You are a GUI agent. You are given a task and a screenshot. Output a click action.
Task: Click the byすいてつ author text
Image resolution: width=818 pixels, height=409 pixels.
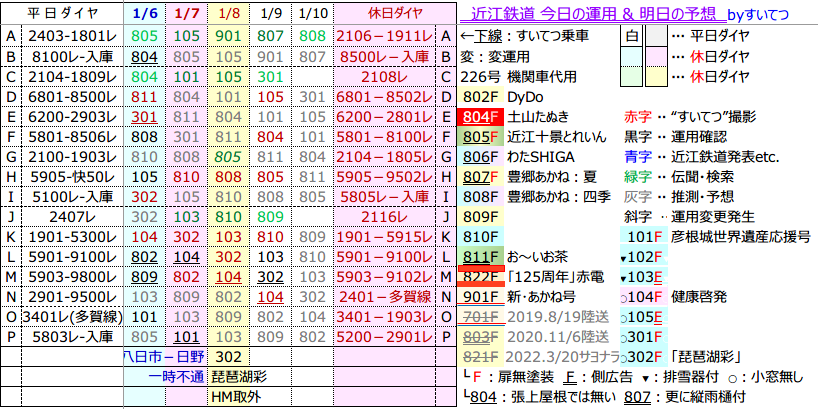(x=757, y=14)
